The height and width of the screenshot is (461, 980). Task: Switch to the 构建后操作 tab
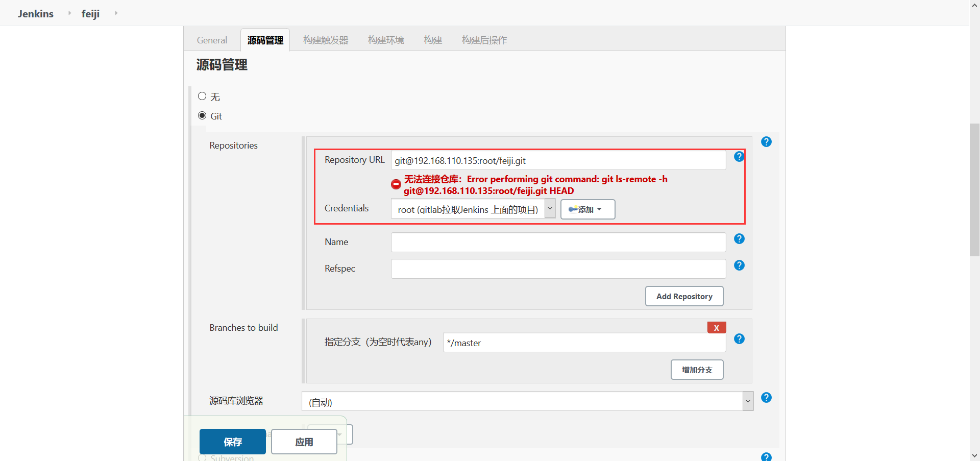484,40
